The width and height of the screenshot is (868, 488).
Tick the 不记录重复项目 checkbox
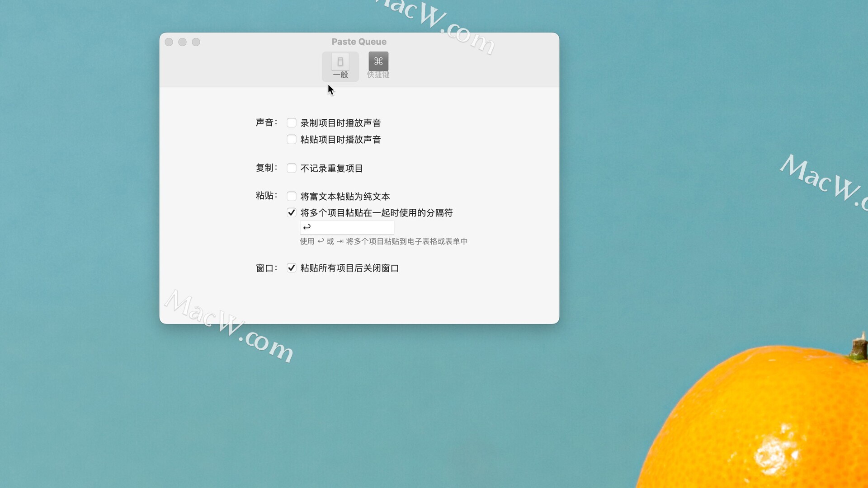292,169
